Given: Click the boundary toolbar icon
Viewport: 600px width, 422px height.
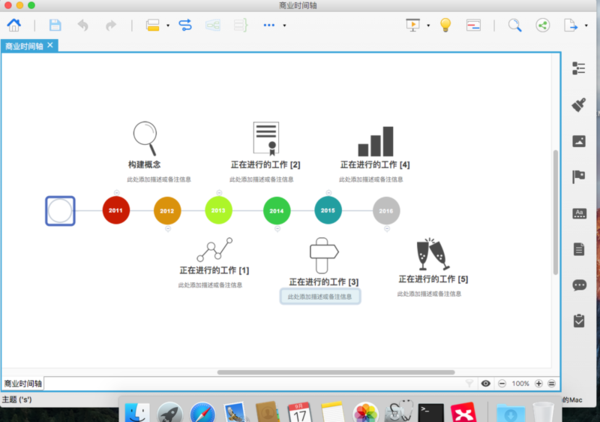Looking at the screenshot, I should (x=213, y=25).
